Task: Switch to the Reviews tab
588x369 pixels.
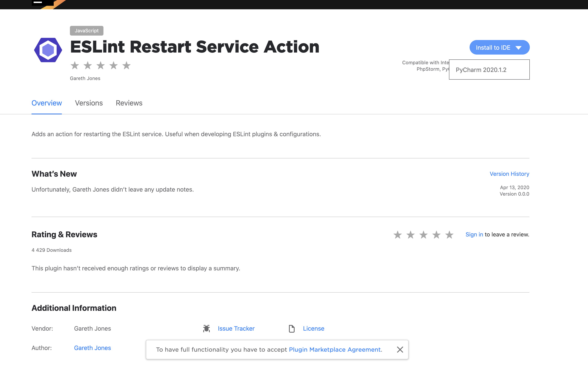Action: pyautogui.click(x=129, y=103)
